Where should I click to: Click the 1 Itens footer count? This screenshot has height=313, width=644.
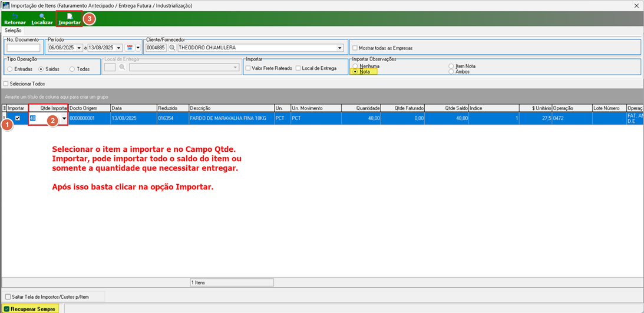(x=232, y=282)
